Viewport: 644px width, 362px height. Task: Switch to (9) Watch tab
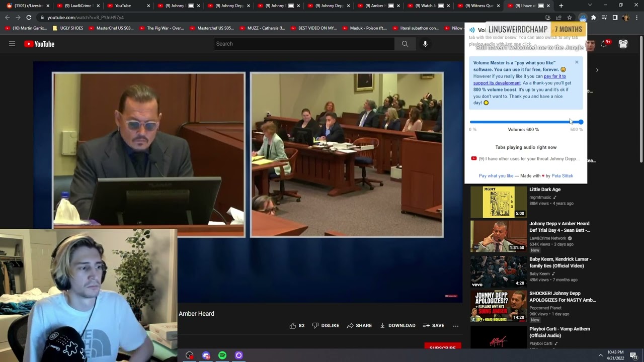(x=430, y=6)
